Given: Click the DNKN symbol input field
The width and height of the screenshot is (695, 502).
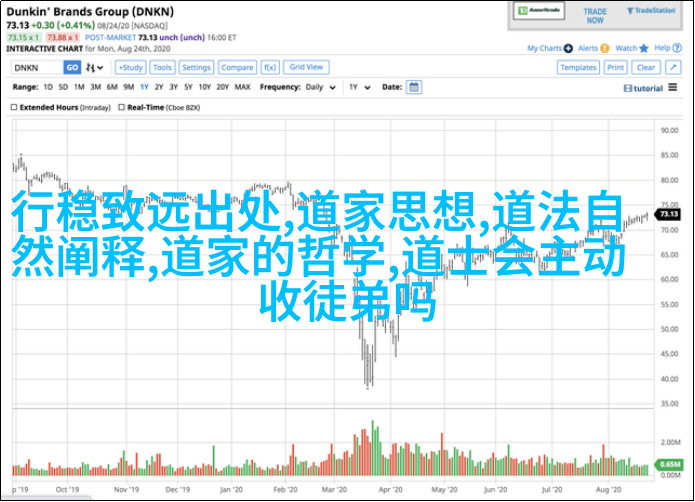Looking at the screenshot, I should click(37, 68).
